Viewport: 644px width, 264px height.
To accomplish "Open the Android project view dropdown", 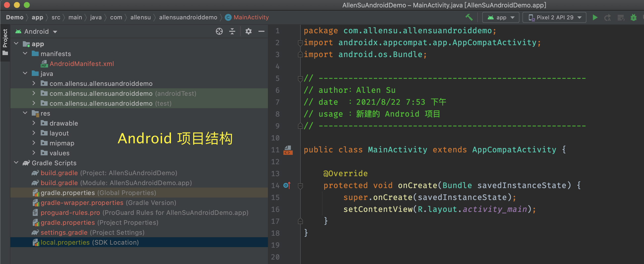I will pos(36,32).
